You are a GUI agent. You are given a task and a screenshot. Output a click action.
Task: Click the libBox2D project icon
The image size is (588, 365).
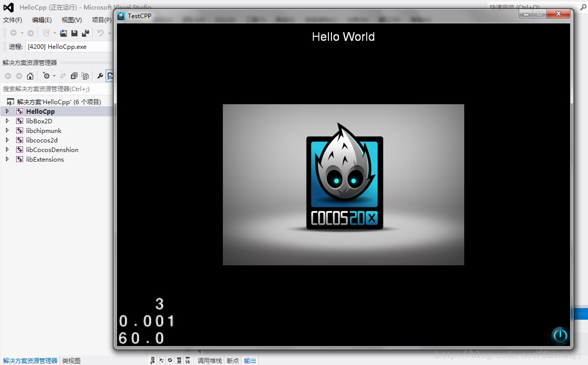(x=20, y=121)
